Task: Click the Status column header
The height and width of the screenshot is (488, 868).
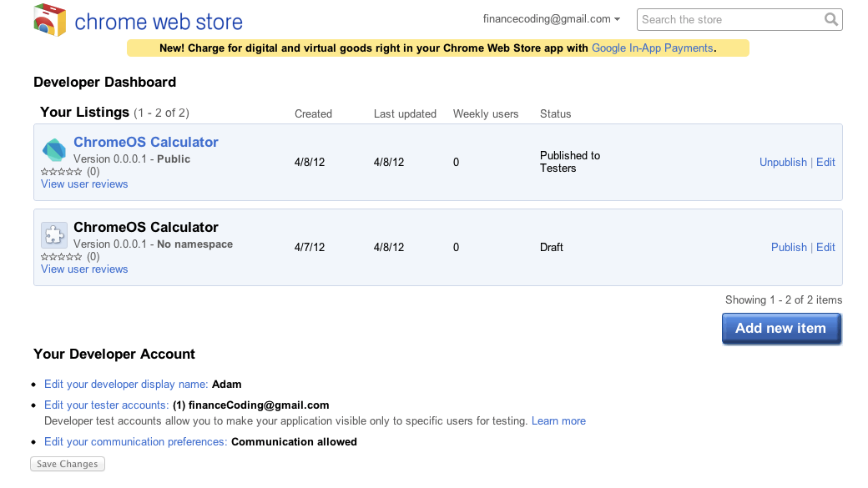Action: point(555,114)
